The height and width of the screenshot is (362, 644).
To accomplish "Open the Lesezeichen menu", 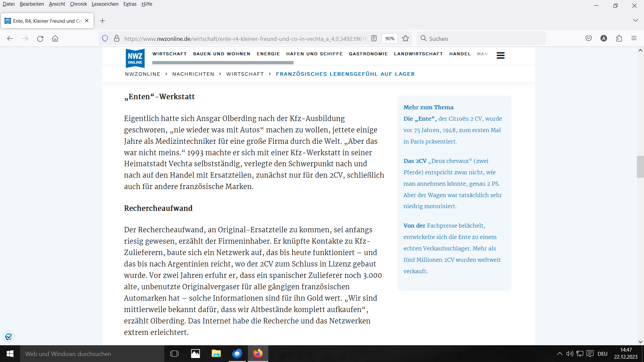I will pyautogui.click(x=105, y=4).
